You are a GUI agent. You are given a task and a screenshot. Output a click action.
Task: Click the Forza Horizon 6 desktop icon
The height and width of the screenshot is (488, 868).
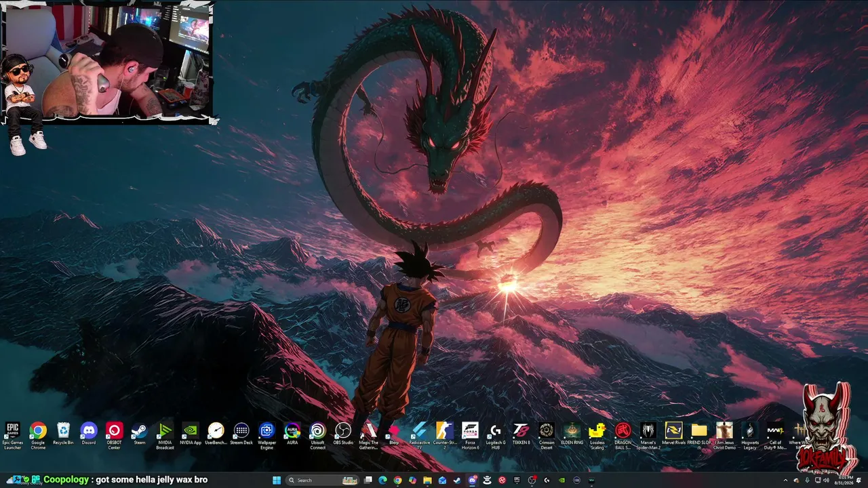(470, 436)
